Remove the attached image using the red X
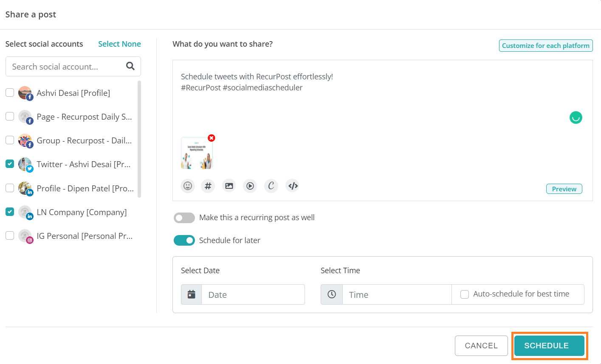This screenshot has height=364, width=601. pos(211,138)
